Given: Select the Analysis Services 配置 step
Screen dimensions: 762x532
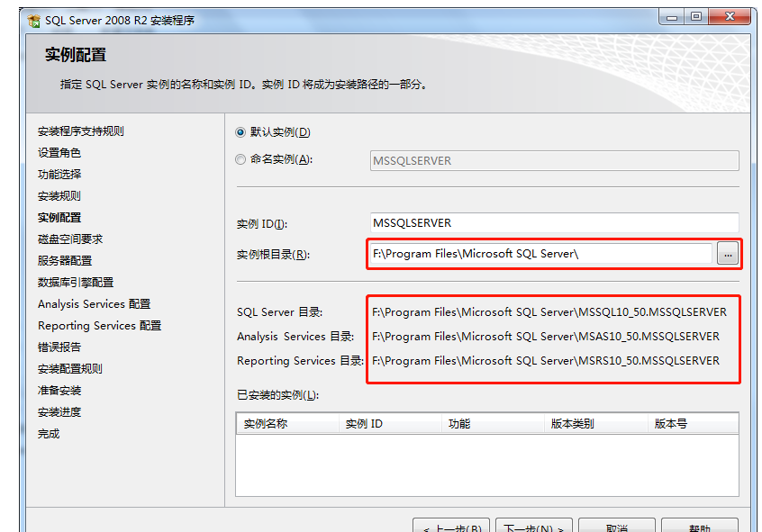Looking at the screenshot, I should (95, 304).
